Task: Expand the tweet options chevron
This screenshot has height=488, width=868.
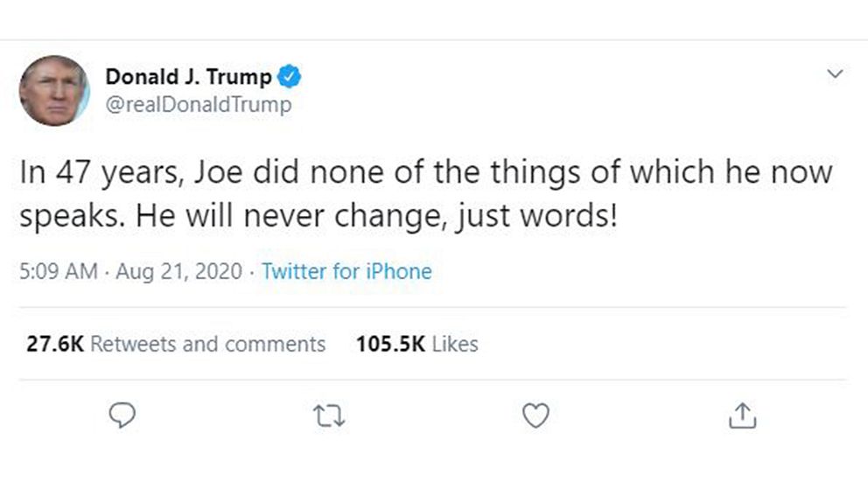Action: click(x=836, y=74)
